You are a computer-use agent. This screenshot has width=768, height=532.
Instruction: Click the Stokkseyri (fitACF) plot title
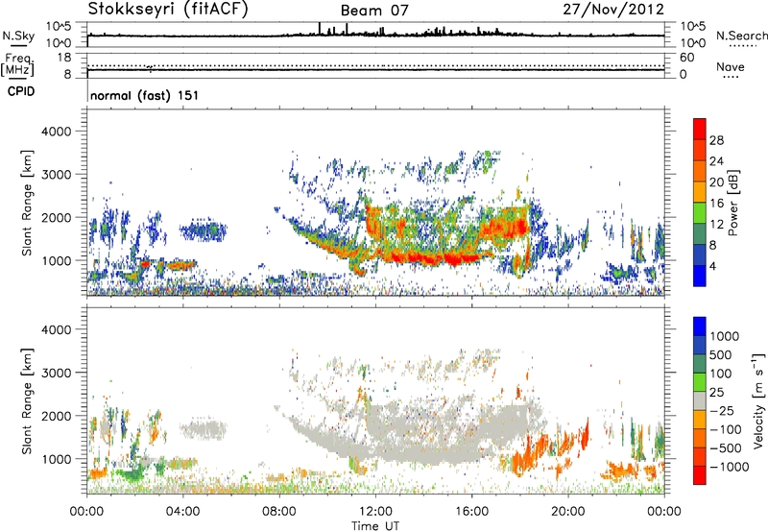(168, 9)
